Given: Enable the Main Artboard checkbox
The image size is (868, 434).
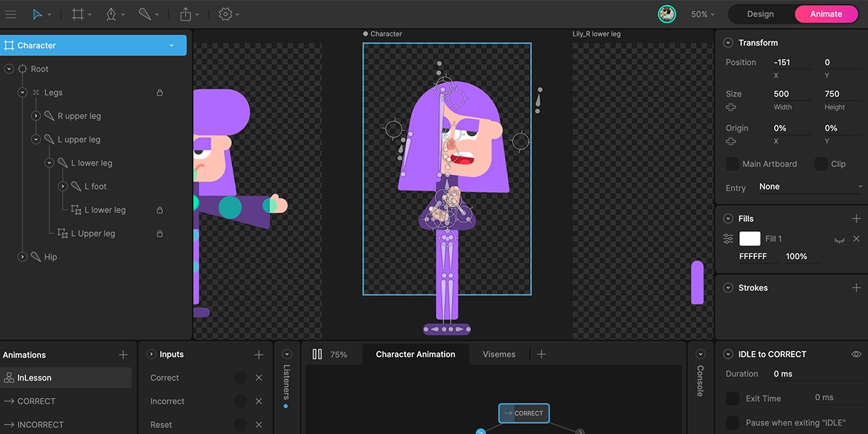Looking at the screenshot, I should 732,164.
